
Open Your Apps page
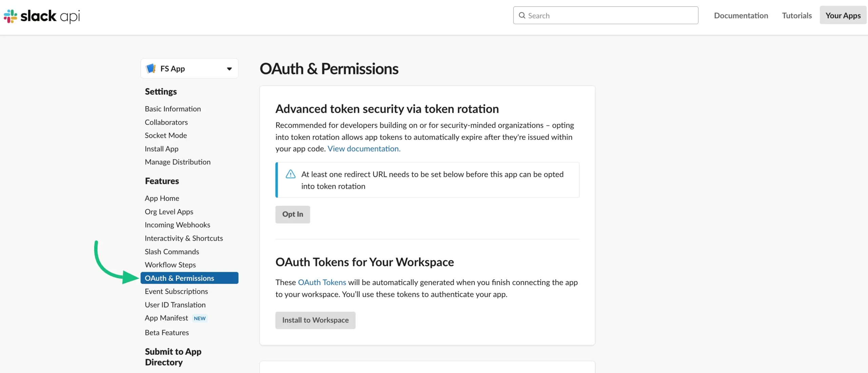point(843,15)
